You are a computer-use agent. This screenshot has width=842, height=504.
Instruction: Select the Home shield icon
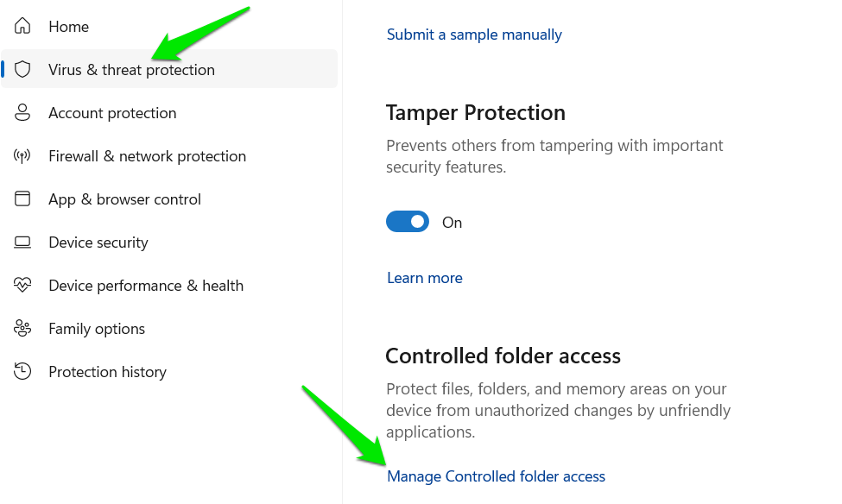tap(22, 26)
